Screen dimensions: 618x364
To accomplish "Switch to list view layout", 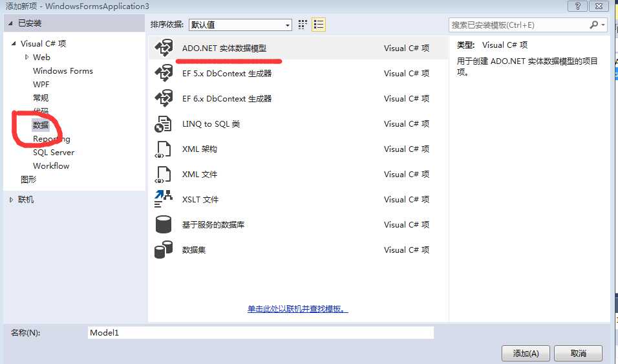I will coord(319,25).
